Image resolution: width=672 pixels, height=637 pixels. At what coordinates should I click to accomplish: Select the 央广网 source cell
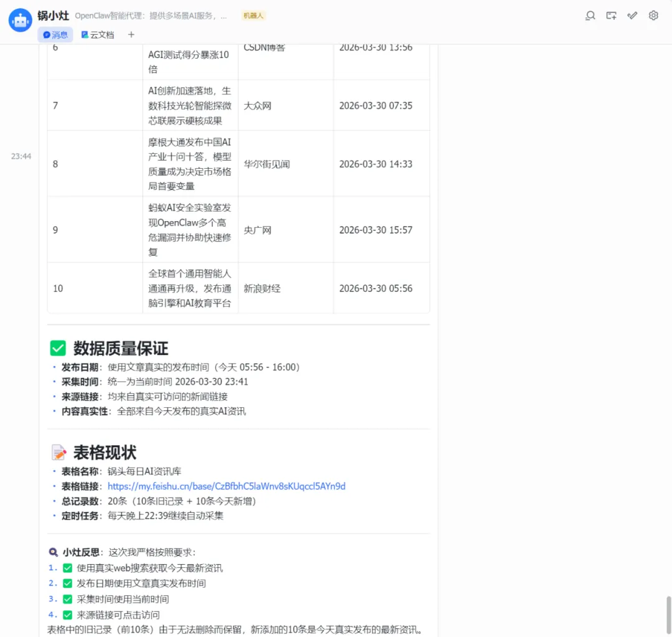pyautogui.click(x=286, y=230)
